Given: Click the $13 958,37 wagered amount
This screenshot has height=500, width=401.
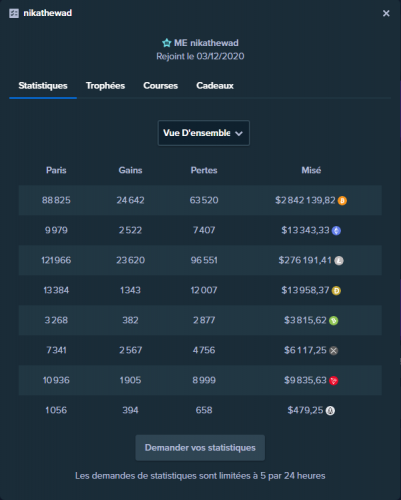Looking at the screenshot, I should pos(305,290).
